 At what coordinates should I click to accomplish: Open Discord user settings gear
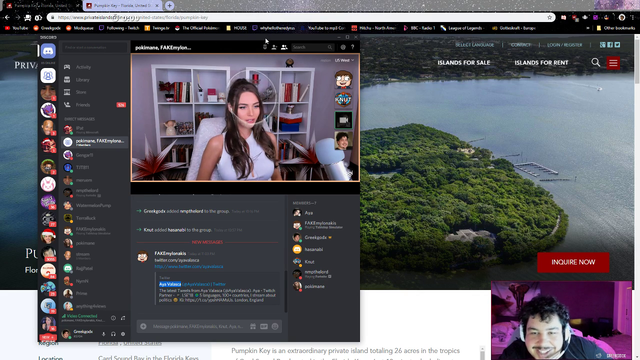point(123,334)
